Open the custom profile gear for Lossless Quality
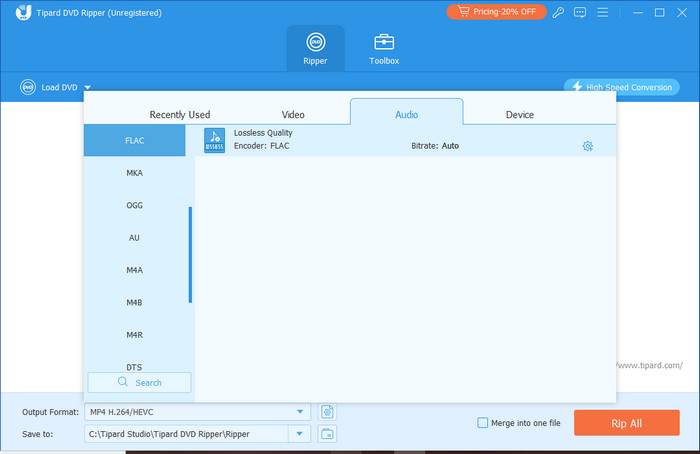 [x=588, y=146]
